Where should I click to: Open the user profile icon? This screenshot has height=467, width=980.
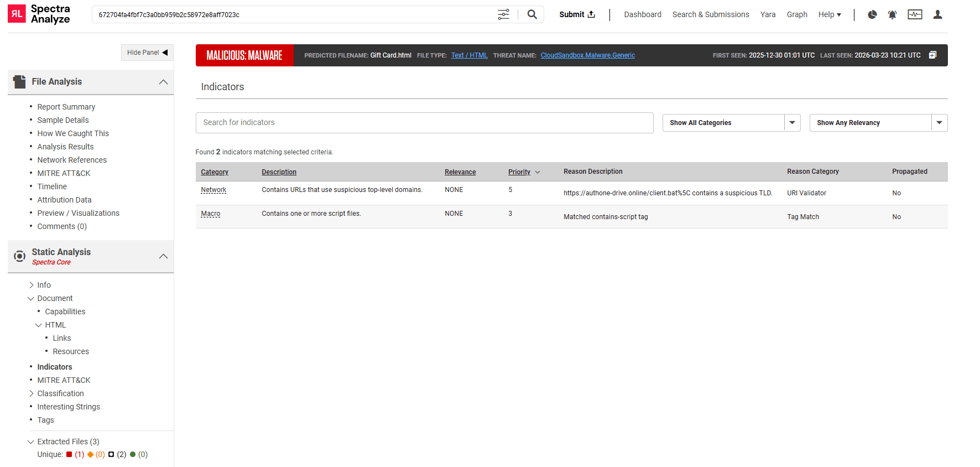click(937, 15)
